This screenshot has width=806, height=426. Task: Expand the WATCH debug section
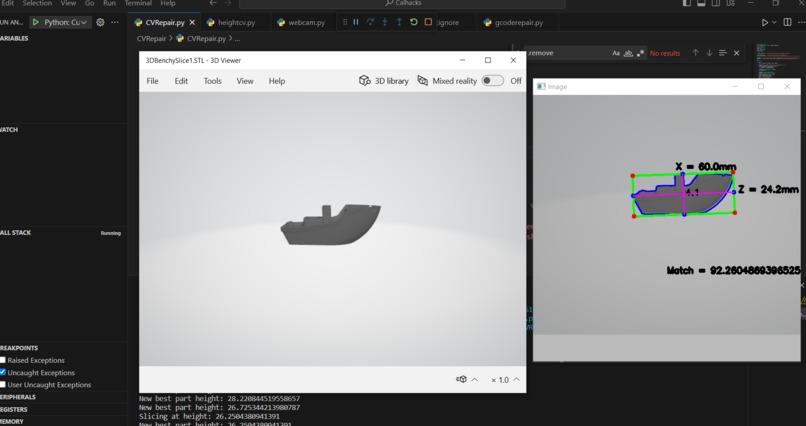(9, 129)
